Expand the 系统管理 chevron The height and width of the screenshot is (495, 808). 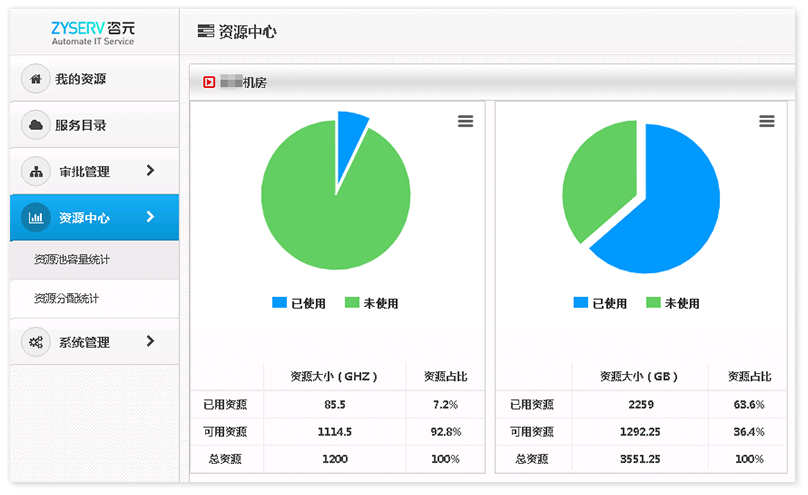tap(150, 341)
